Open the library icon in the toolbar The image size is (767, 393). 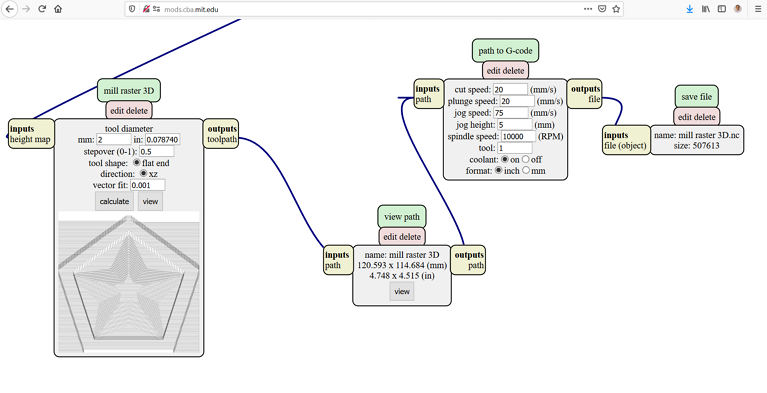705,9
